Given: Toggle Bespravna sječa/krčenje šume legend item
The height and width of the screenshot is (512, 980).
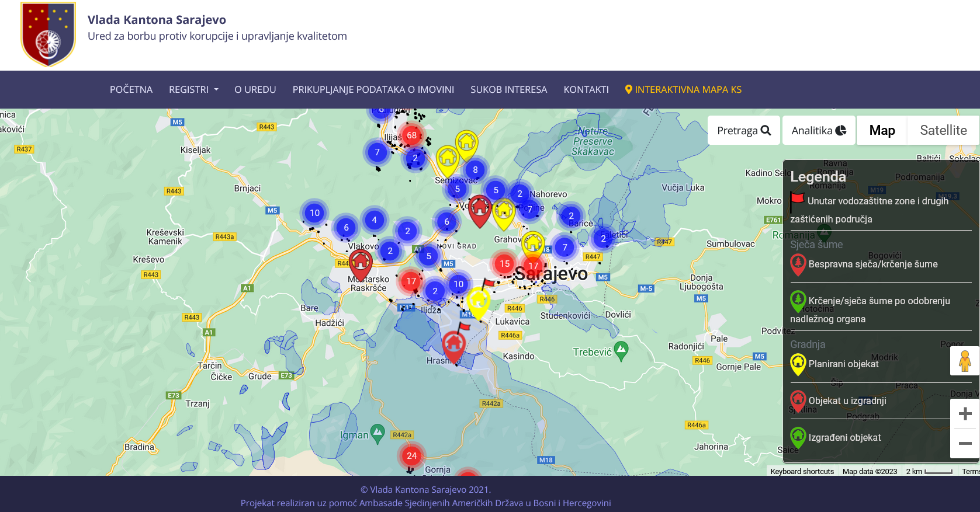Looking at the screenshot, I should pos(872,264).
